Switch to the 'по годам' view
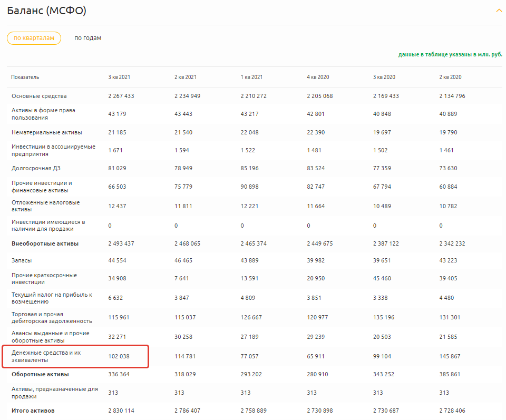This screenshot has width=506, height=420. tap(87, 38)
